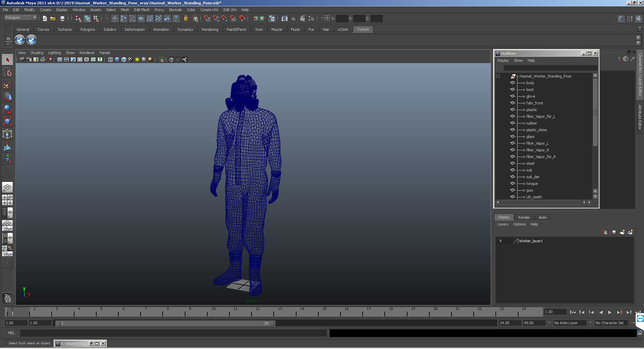Screen dimensions: 644x349
Task: Pick the Rotate tool sphere icon
Action: click(7, 109)
